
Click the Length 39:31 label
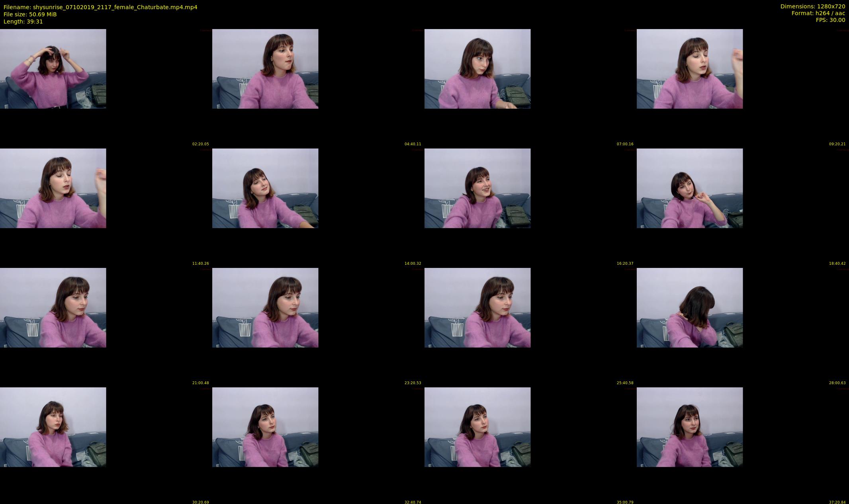point(23,21)
